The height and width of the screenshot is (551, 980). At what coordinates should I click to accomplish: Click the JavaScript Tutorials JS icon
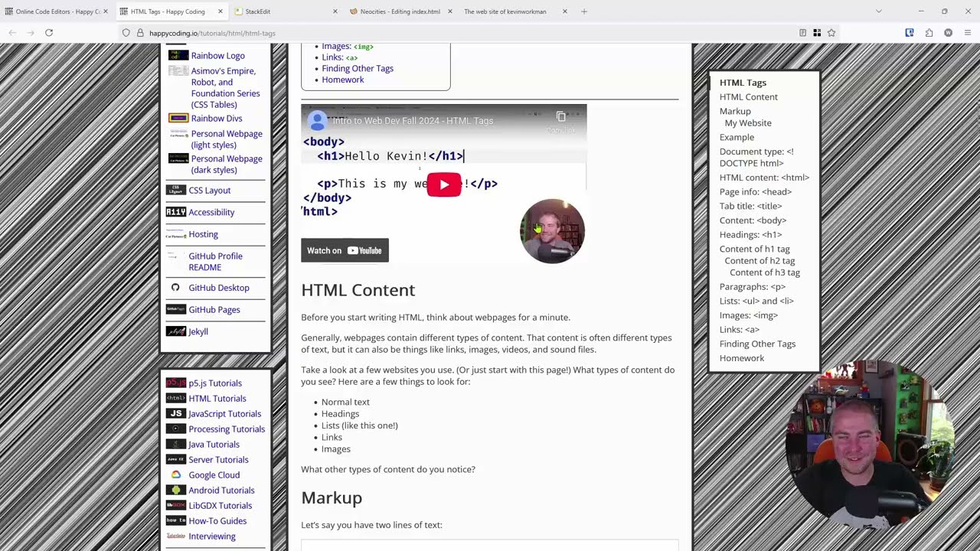tap(176, 413)
